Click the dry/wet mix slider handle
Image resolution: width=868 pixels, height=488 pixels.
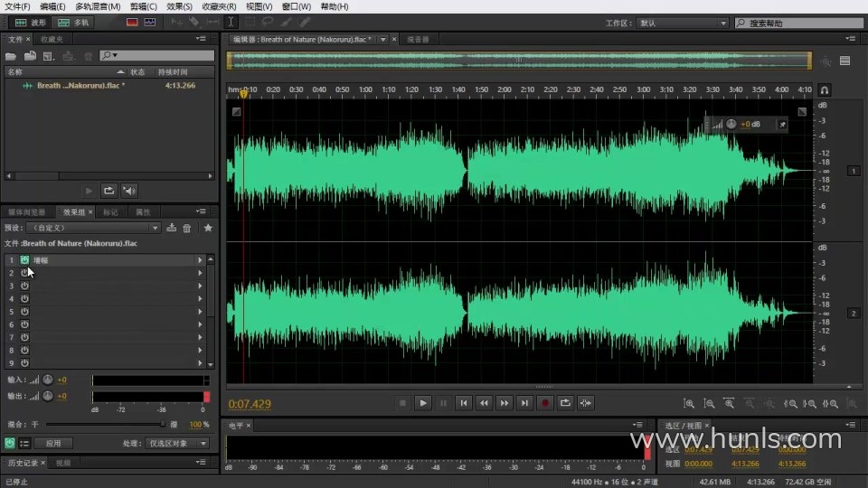163,424
